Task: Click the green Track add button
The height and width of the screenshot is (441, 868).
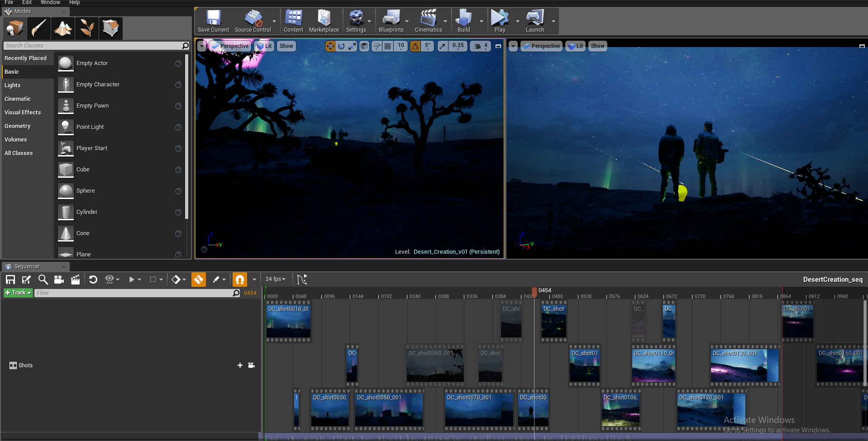Action: 18,293
